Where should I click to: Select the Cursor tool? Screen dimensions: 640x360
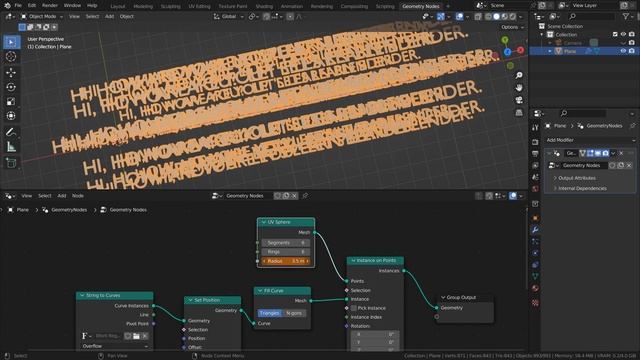click(11, 57)
